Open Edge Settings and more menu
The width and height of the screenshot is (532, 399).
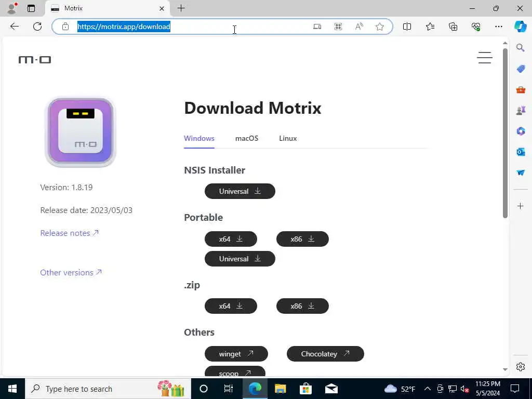[x=498, y=26]
